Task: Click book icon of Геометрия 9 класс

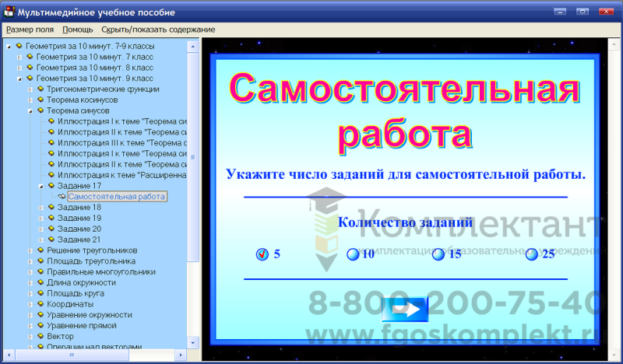Action: tap(30, 78)
